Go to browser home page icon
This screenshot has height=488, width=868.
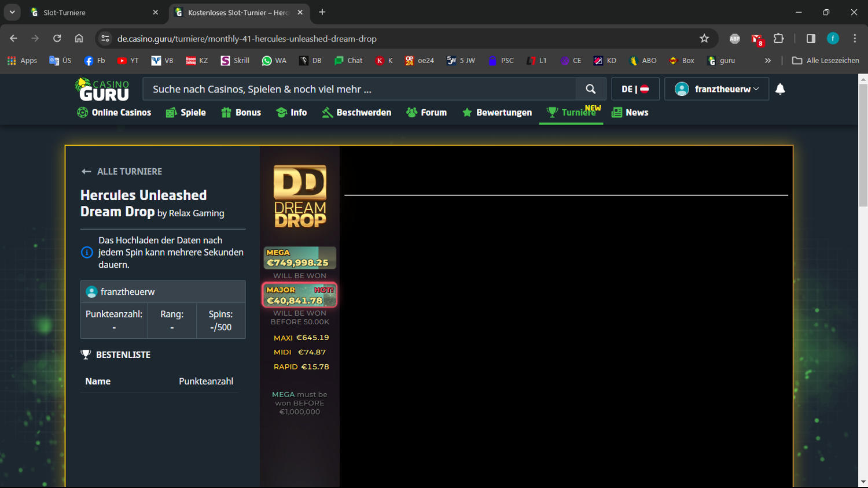(x=79, y=39)
